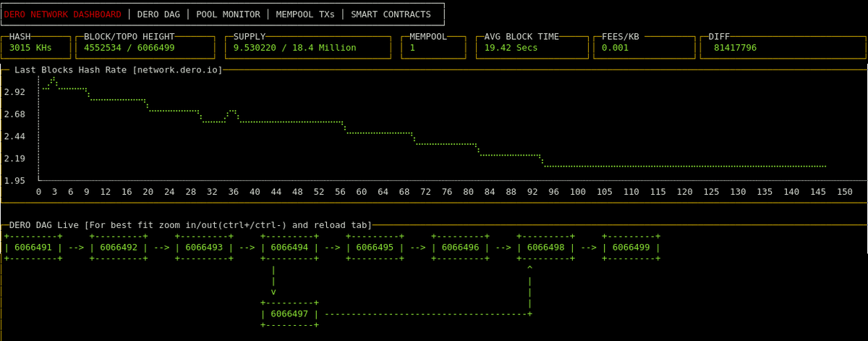Go to the MEMPOOL TXs tab
868x341 pixels.
click(305, 14)
